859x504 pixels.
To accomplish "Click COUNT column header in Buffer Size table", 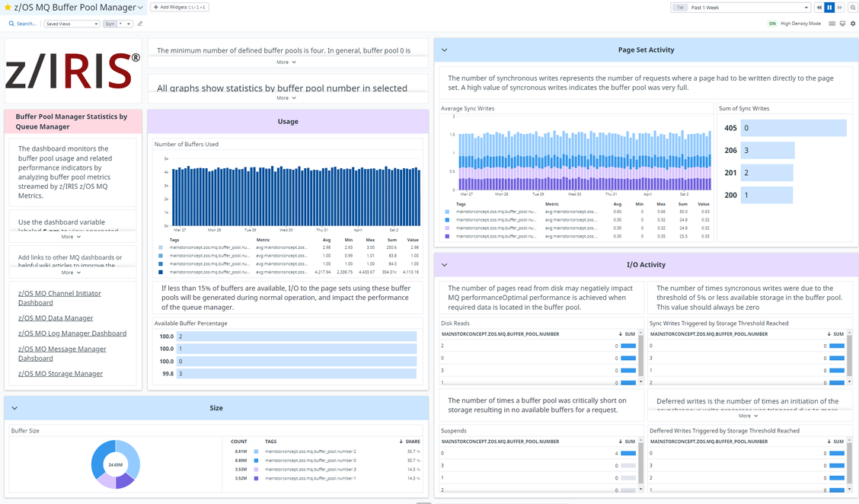I will point(239,441).
